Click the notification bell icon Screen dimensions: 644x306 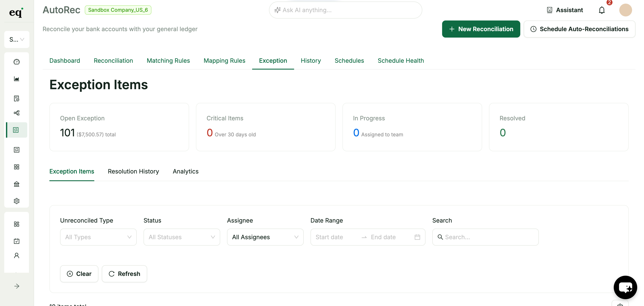point(602,10)
